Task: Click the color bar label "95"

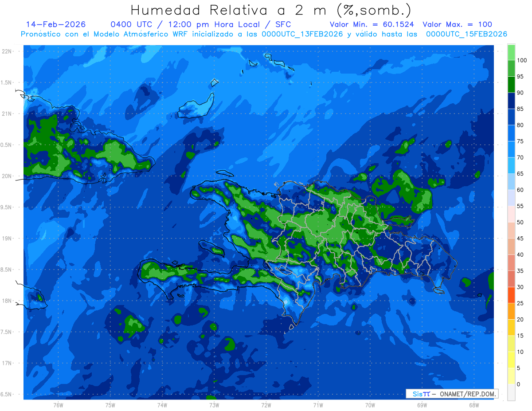Action: point(520,76)
